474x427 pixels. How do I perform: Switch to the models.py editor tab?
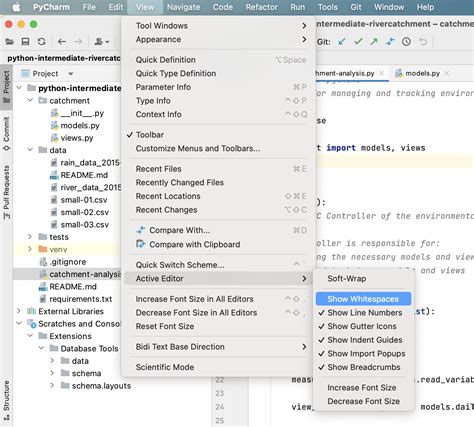[x=422, y=73]
